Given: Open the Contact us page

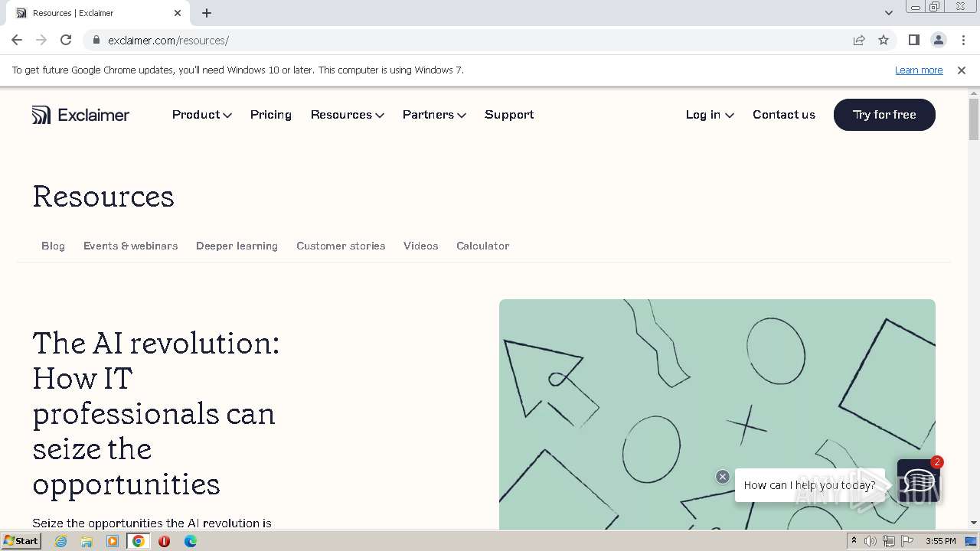Looking at the screenshot, I should [784, 115].
